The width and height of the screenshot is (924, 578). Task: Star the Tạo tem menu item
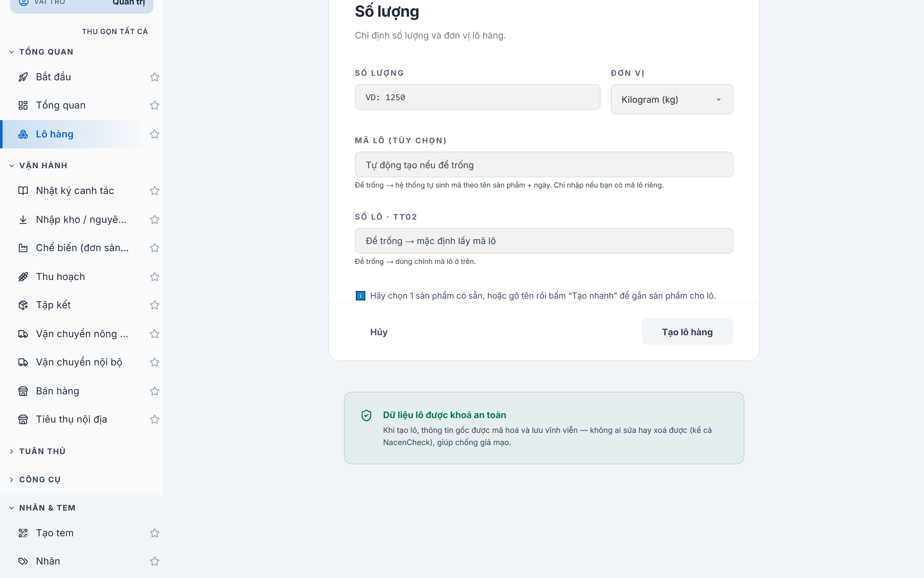[155, 532]
